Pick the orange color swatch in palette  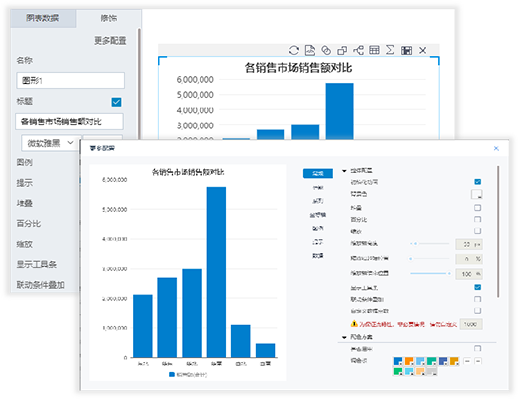pos(409,361)
